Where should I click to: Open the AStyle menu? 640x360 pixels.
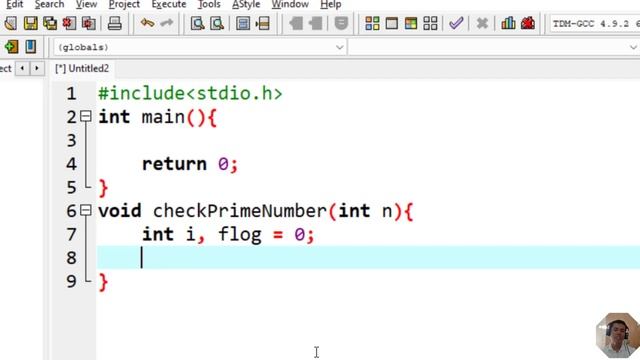pyautogui.click(x=246, y=4)
